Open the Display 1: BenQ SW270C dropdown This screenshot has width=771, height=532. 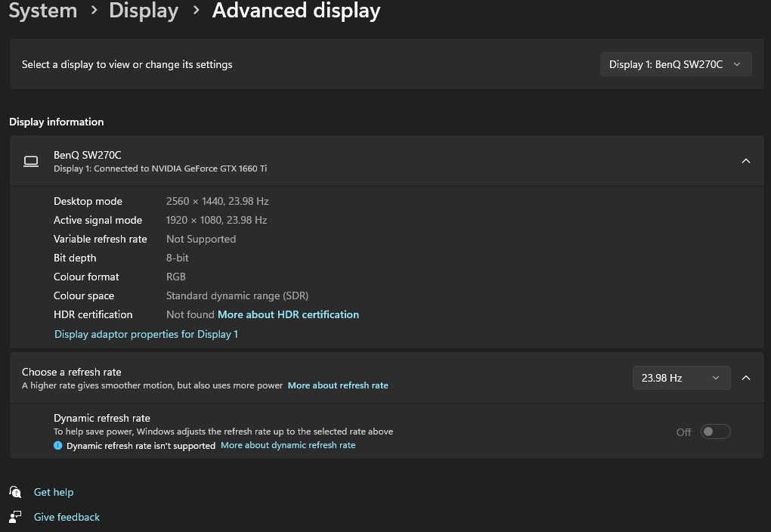point(676,64)
